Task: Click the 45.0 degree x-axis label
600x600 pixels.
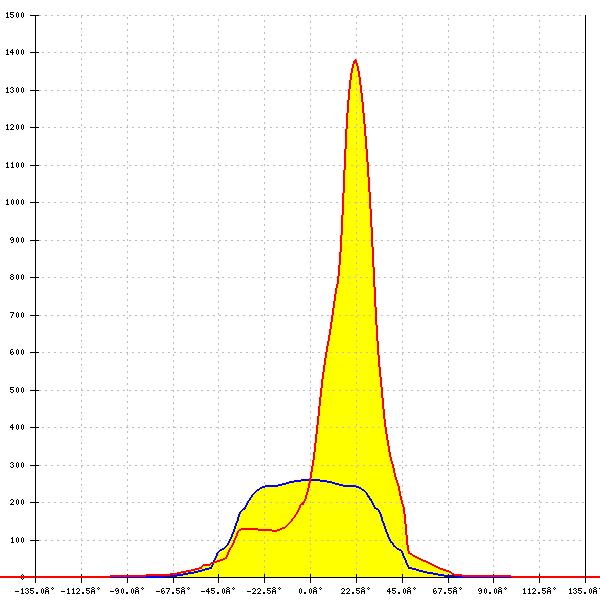Action: 401,591
